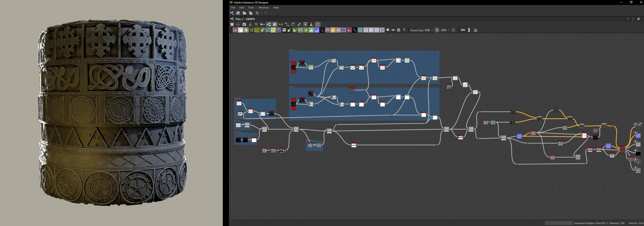644x226 pixels.
Task: Reset graph zoom to 1:1
Action: pos(238,24)
